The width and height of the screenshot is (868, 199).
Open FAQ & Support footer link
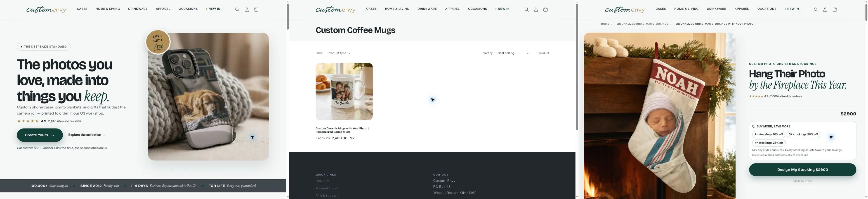pos(327,196)
